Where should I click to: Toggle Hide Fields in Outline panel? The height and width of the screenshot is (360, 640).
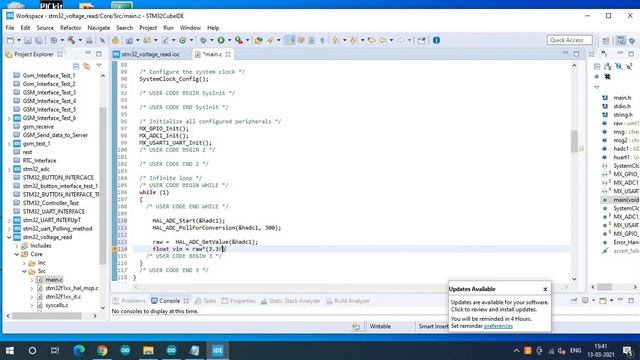coord(619,66)
